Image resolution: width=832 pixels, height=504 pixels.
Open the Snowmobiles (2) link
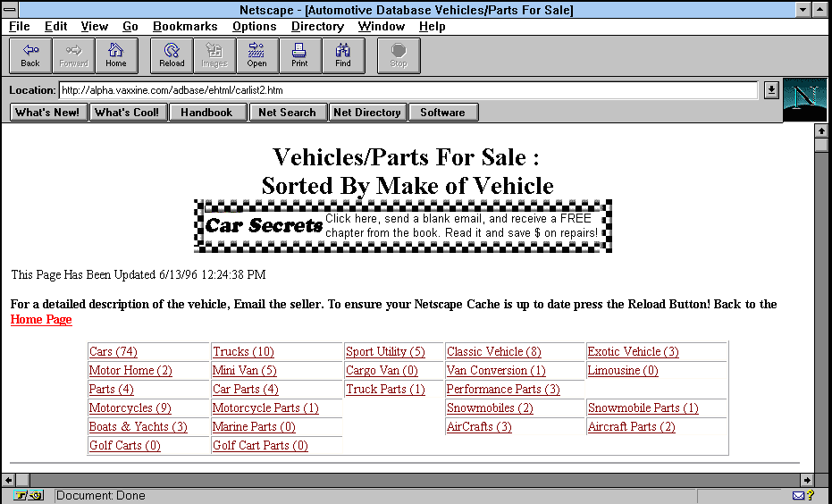[x=490, y=408]
